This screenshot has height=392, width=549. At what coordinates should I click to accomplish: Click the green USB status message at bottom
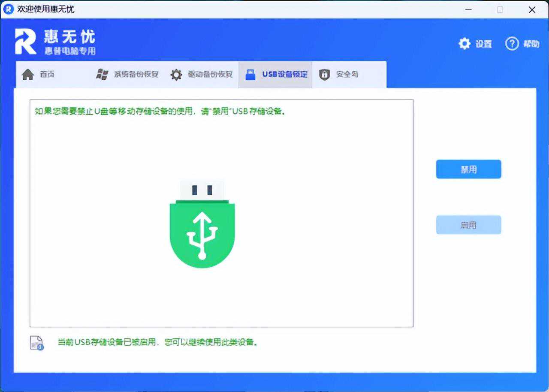[x=157, y=343]
